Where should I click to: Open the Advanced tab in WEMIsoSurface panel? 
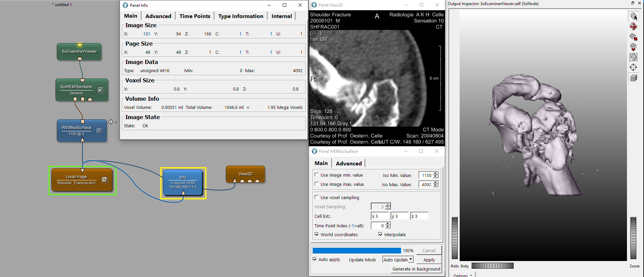(349, 163)
